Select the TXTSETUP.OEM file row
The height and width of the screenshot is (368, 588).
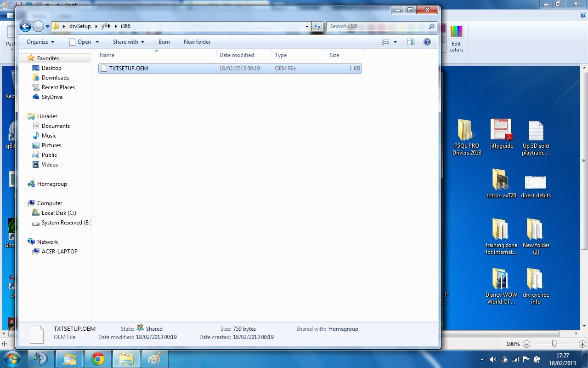(x=230, y=69)
